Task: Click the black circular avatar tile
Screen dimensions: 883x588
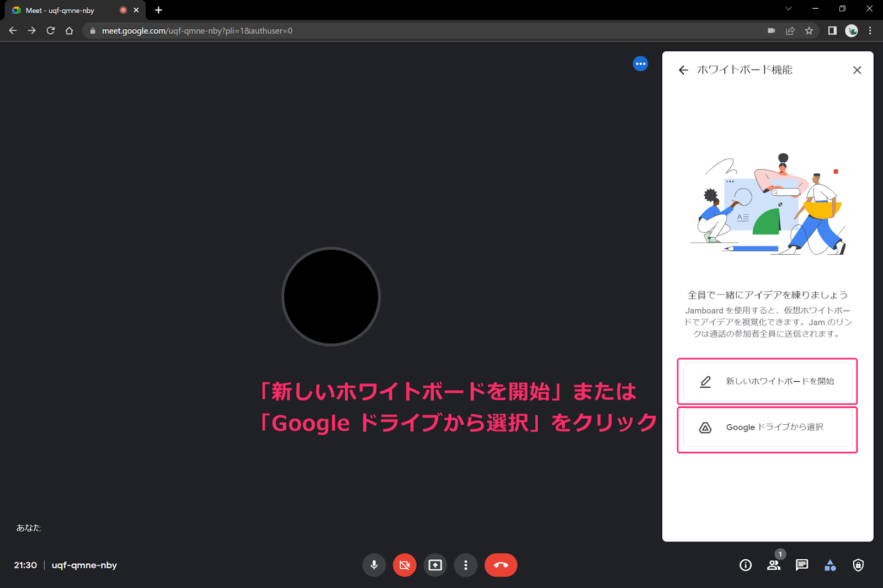Action: click(331, 297)
